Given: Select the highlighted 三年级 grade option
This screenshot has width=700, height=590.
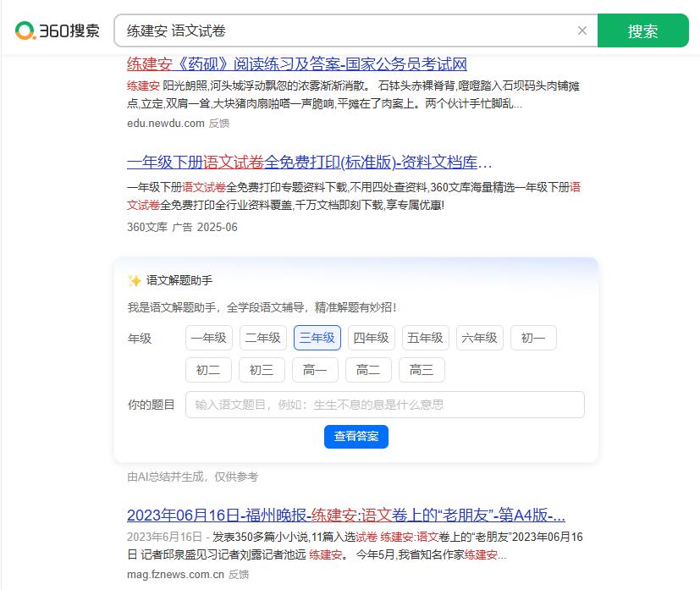Looking at the screenshot, I should [x=317, y=338].
